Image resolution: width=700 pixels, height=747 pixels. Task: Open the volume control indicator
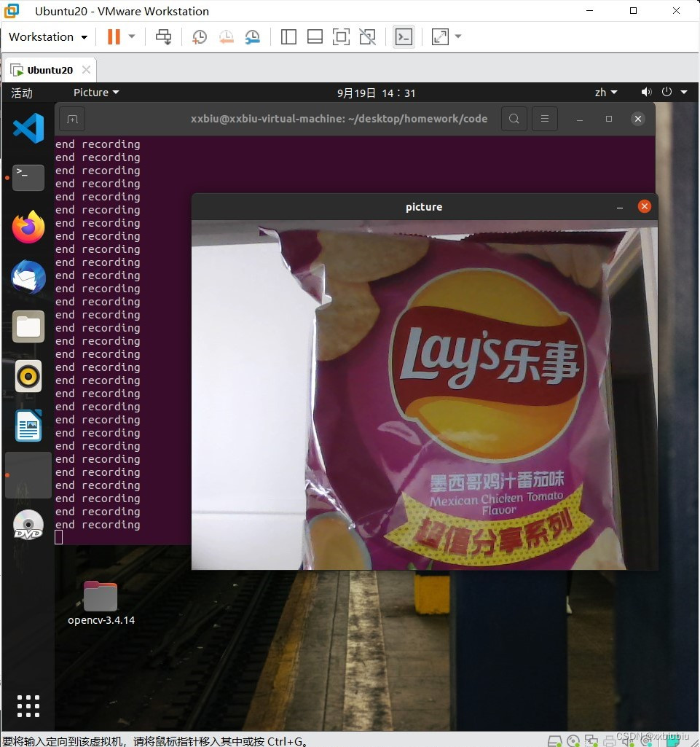point(646,92)
